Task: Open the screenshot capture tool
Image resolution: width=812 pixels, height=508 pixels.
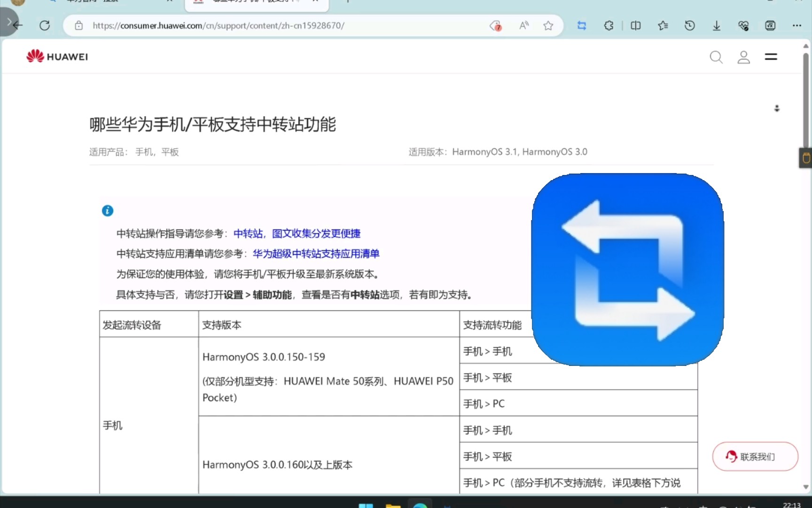Action: (x=770, y=25)
